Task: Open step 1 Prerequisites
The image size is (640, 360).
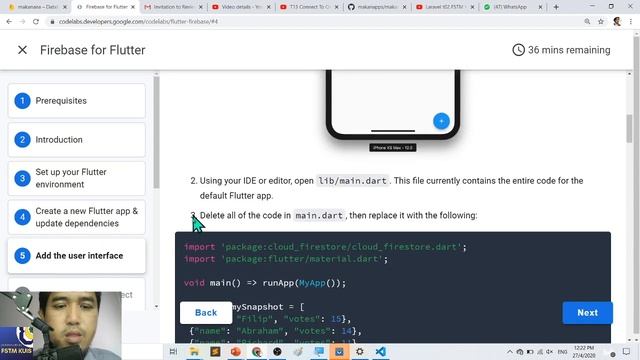Action: (x=77, y=101)
